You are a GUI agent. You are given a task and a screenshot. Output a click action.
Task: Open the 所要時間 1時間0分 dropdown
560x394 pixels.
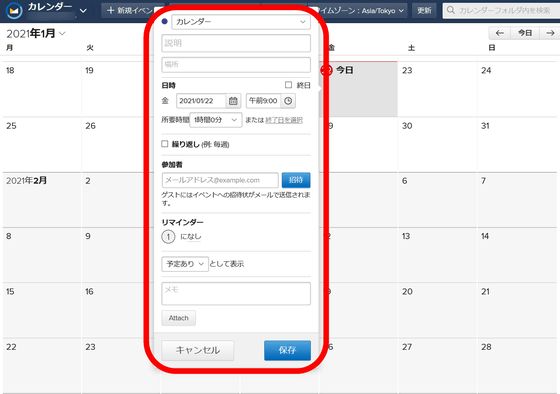(x=216, y=120)
